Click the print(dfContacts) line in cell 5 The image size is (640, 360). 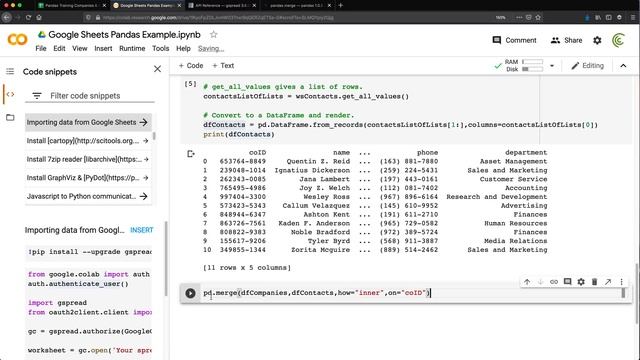coord(239,134)
